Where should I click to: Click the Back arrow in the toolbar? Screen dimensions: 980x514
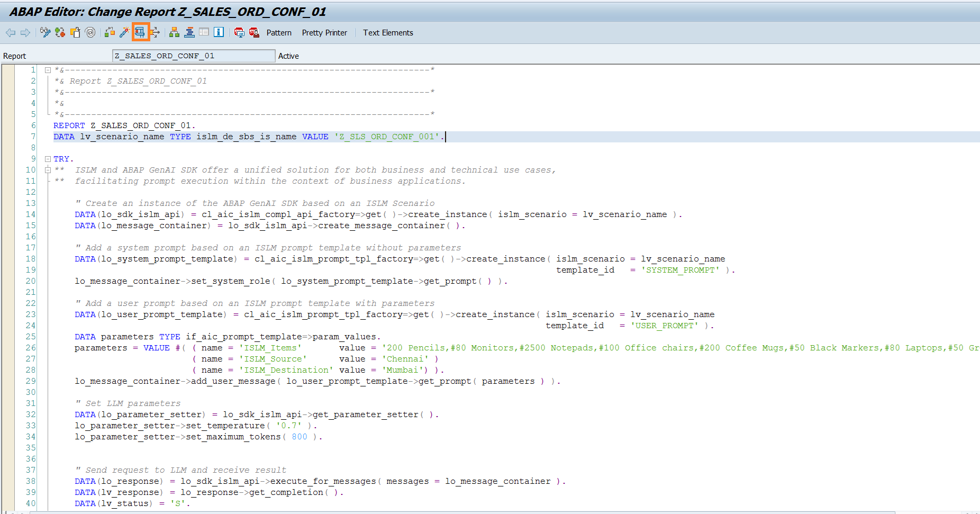tap(11, 33)
